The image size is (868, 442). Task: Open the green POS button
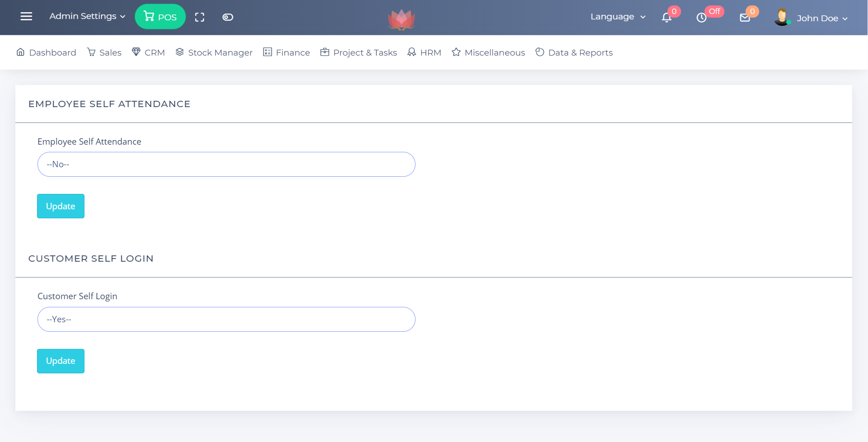[x=160, y=17]
